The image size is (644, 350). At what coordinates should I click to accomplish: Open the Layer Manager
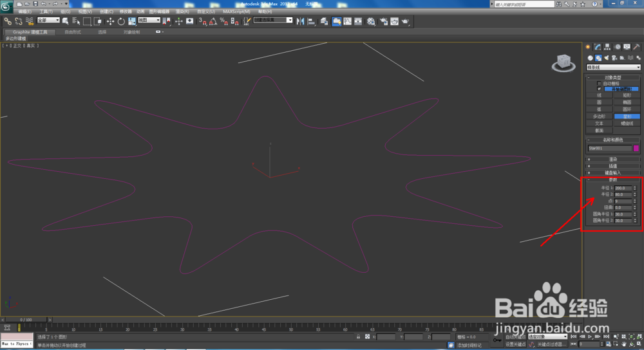[x=324, y=21]
